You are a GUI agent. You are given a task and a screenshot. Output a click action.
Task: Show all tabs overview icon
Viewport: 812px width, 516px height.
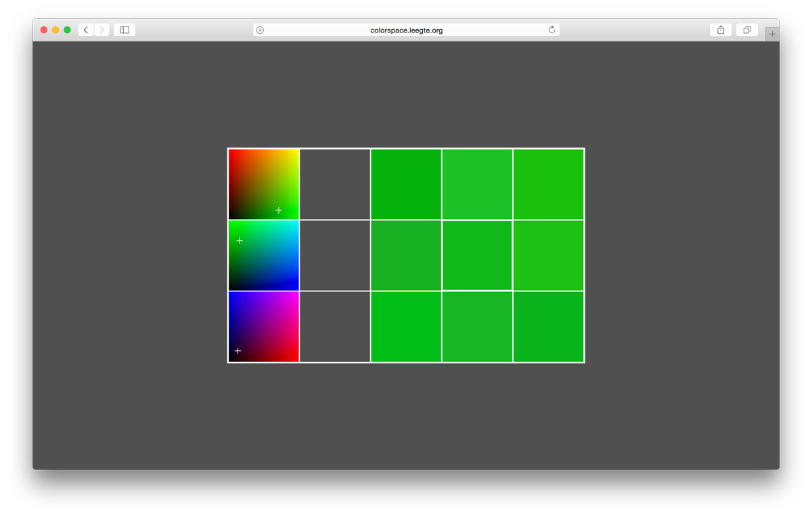pos(747,30)
